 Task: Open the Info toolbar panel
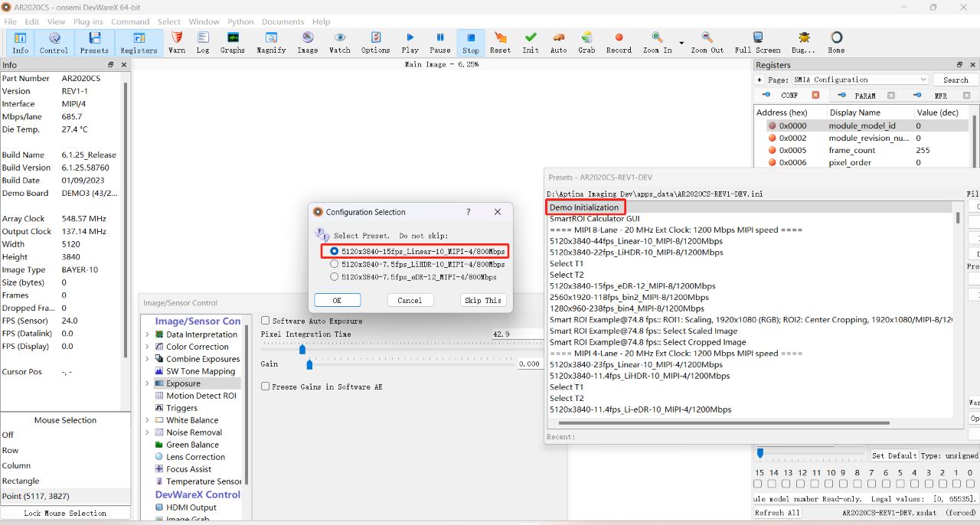[20, 42]
